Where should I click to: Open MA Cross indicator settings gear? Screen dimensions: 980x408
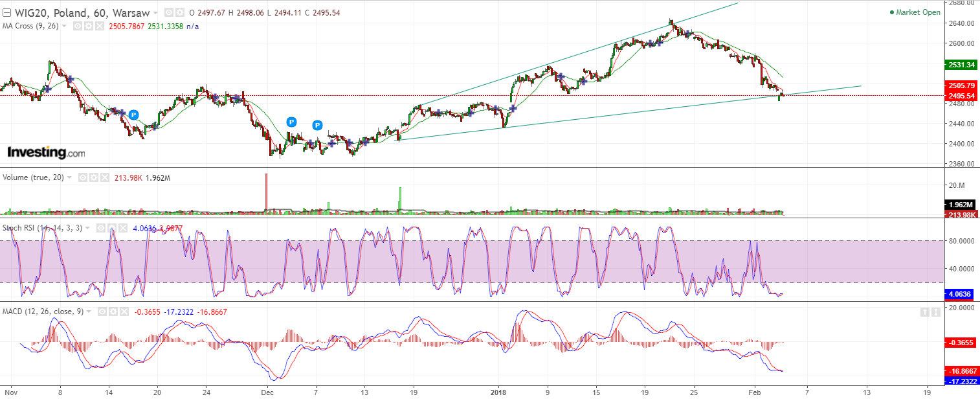tap(89, 27)
